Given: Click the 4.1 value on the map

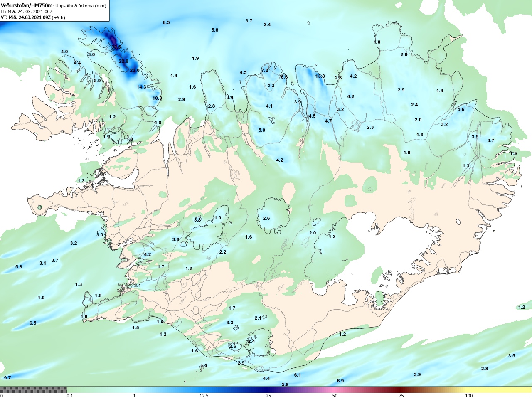Looking at the screenshot, I should click(269, 106).
